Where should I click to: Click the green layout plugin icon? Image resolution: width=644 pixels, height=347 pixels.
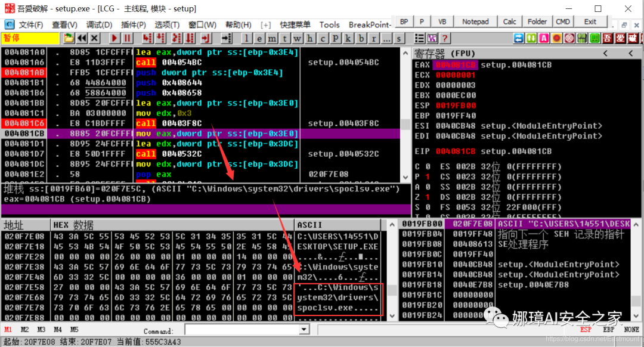point(595,38)
